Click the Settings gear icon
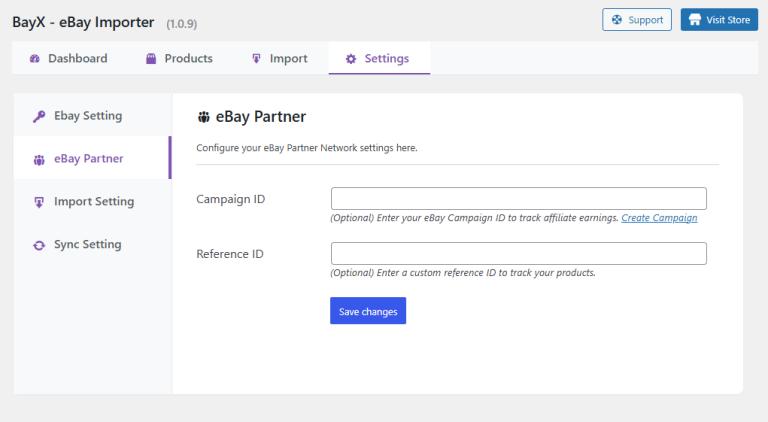This screenshot has width=768, height=422. point(351,59)
